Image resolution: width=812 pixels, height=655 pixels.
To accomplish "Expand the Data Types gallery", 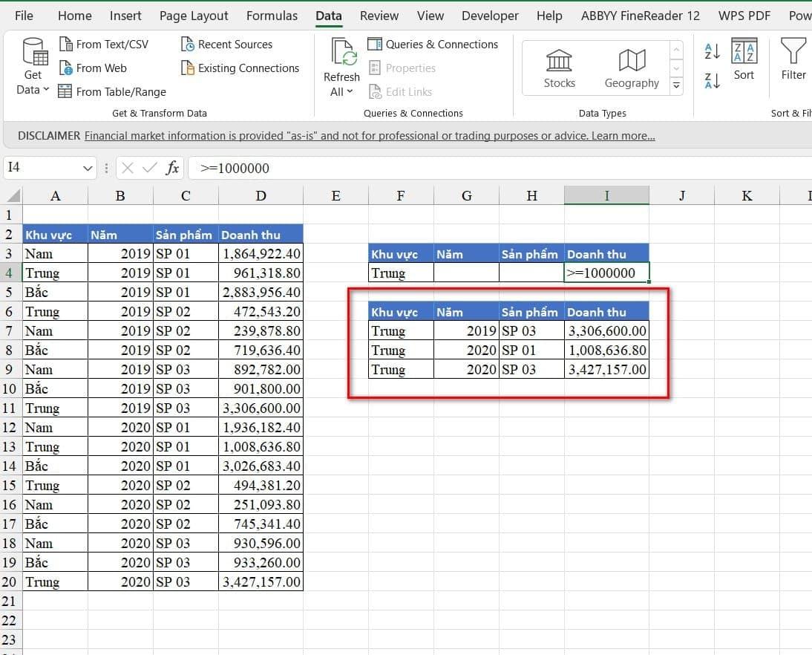I will pyautogui.click(x=676, y=86).
